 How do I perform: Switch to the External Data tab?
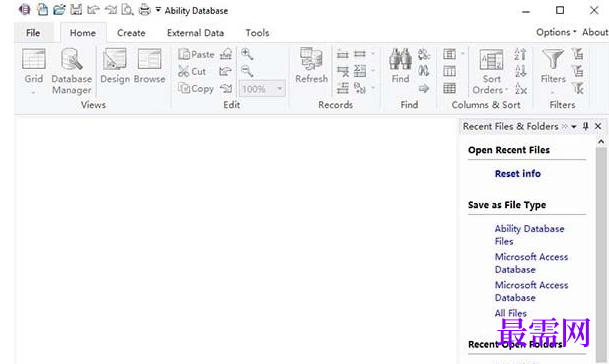195,33
